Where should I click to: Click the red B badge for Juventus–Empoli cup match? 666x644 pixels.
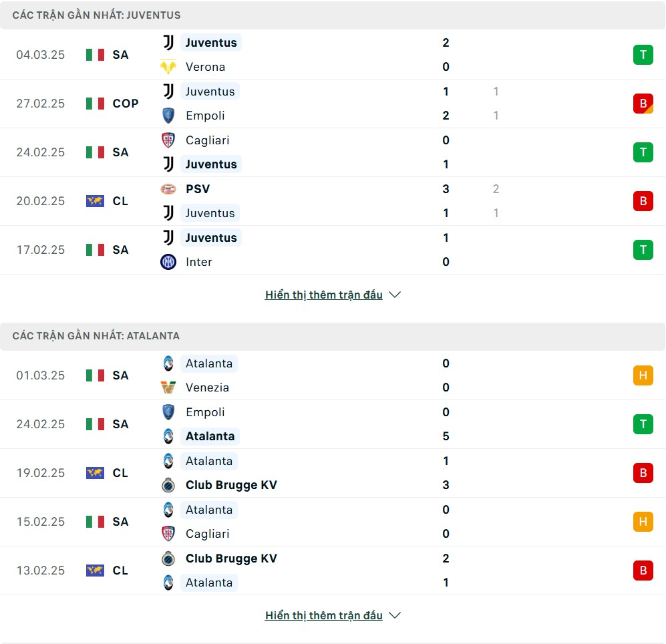point(643,104)
